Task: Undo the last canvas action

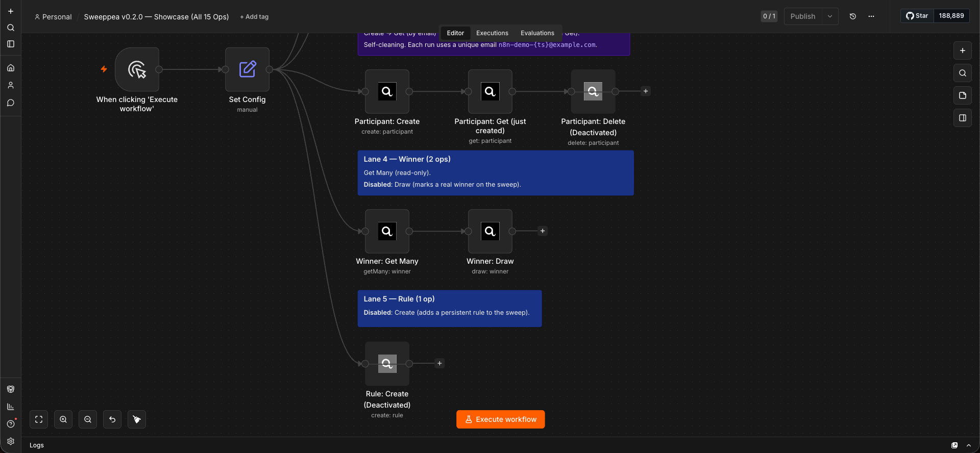Action: 112,419
